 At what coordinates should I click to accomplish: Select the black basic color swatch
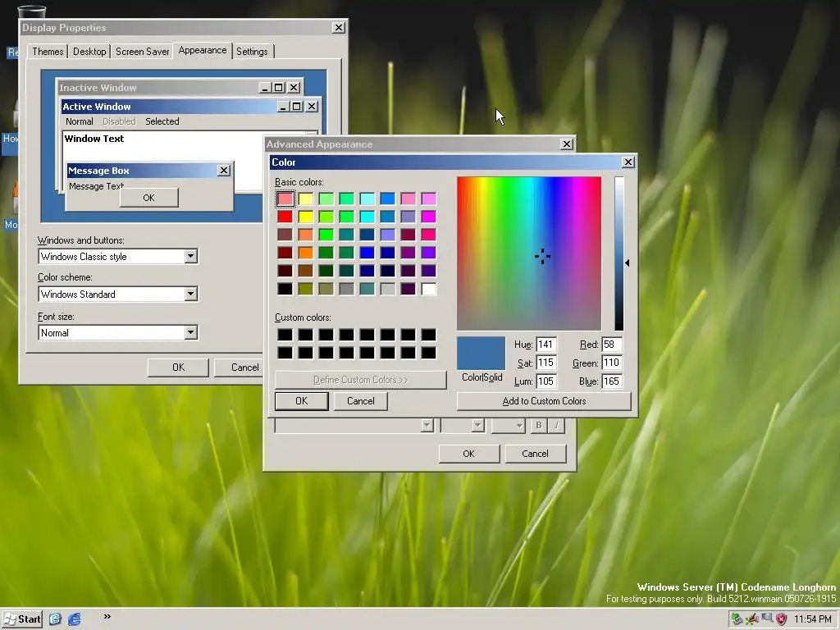tap(285, 289)
